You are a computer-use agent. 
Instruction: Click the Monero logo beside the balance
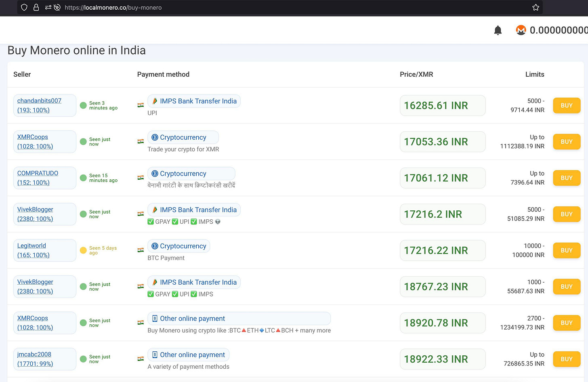[521, 30]
